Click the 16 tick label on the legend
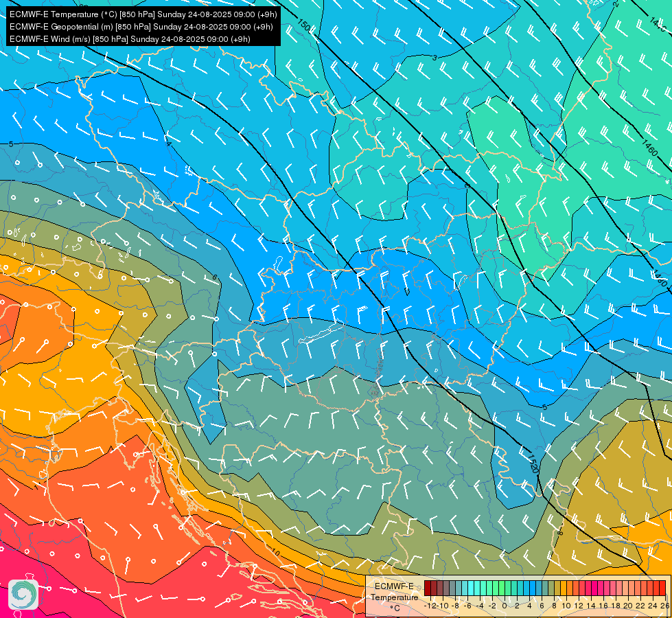 604,606
